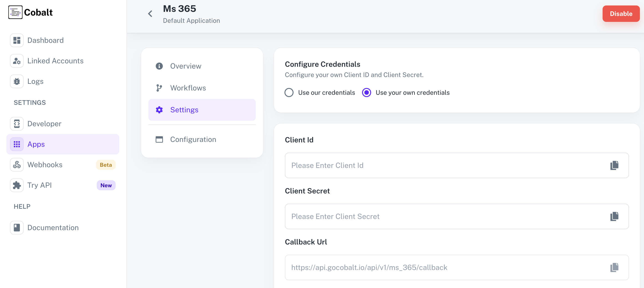Switch to the Workflows section

[188, 88]
